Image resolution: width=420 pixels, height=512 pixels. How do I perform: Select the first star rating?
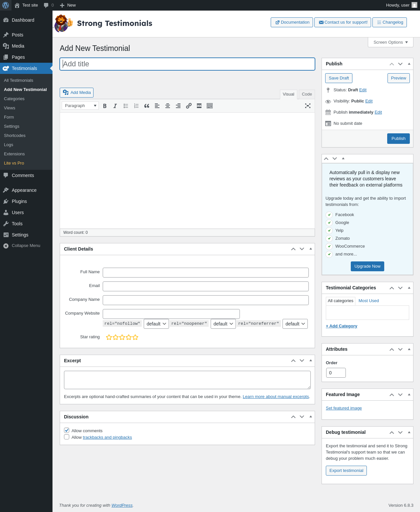[x=109, y=337]
